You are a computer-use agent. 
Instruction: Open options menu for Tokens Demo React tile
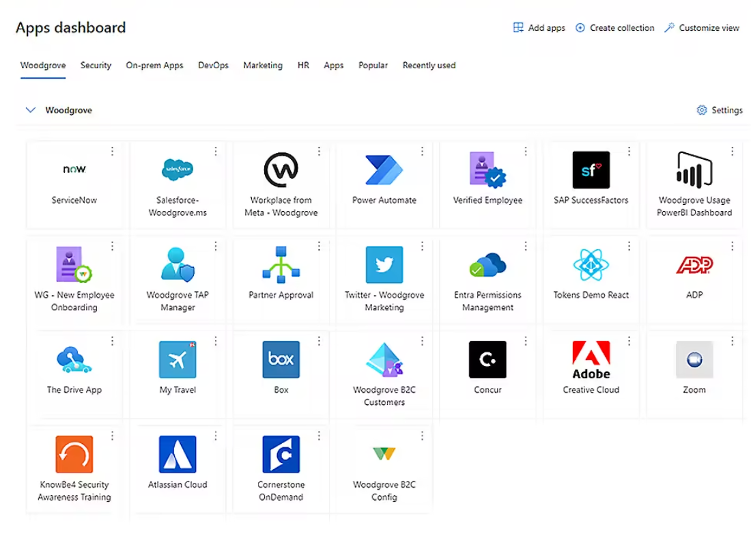pyautogui.click(x=629, y=247)
